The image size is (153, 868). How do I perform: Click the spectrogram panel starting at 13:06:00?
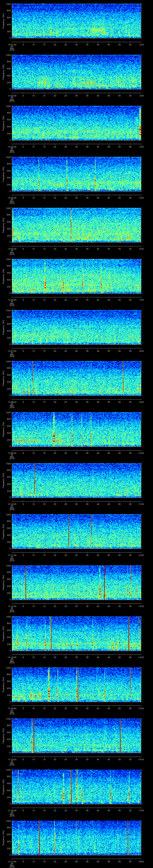coord(76,276)
